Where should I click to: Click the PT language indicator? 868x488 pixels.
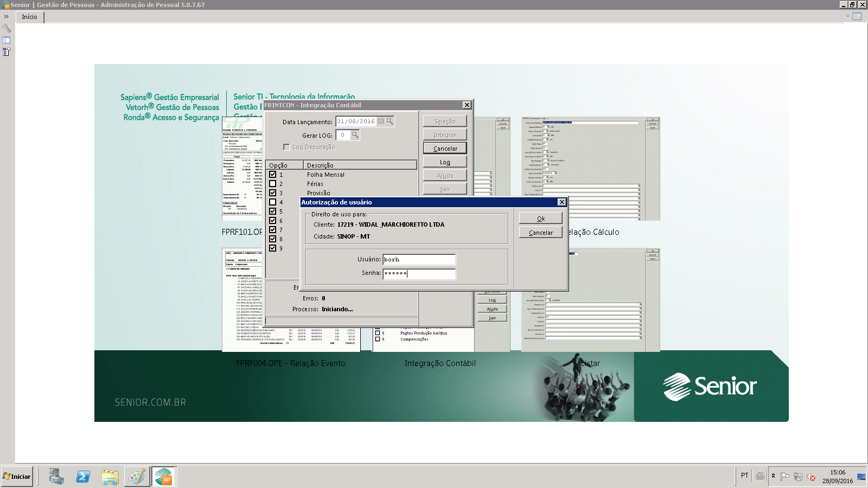pos(744,476)
